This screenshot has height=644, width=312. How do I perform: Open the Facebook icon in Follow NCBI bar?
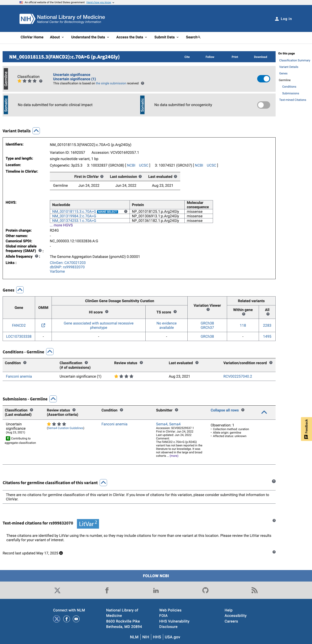107,590
